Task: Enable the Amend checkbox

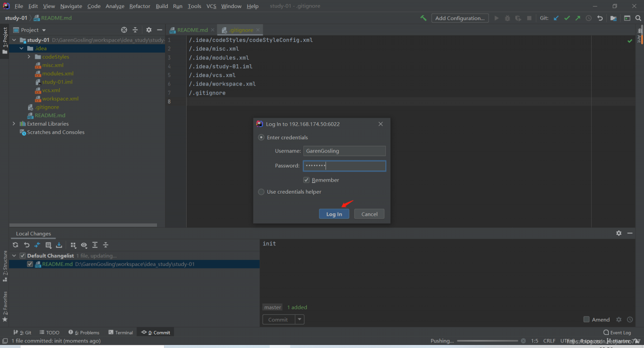Action: pyautogui.click(x=586, y=319)
